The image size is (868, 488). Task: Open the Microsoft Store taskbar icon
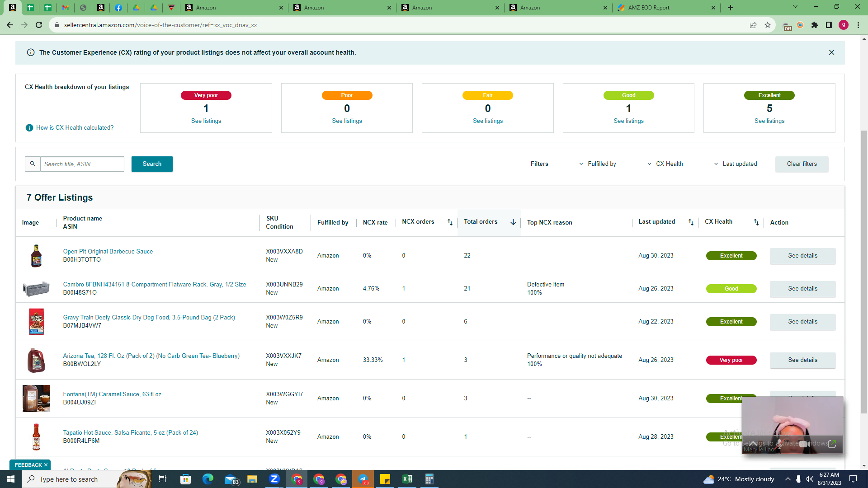(x=185, y=479)
